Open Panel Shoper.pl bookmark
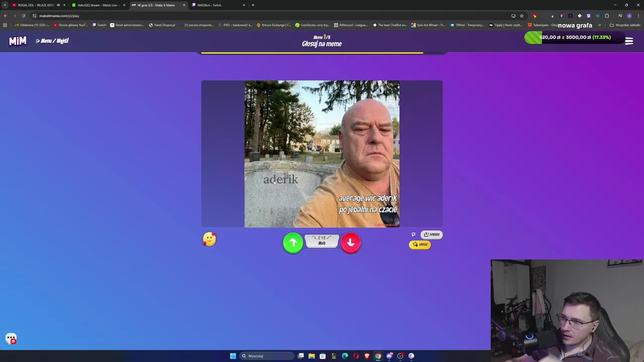 coord(162,25)
